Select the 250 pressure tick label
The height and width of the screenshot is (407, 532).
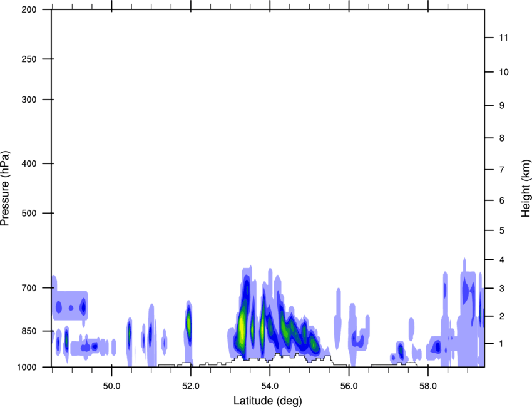point(29,59)
